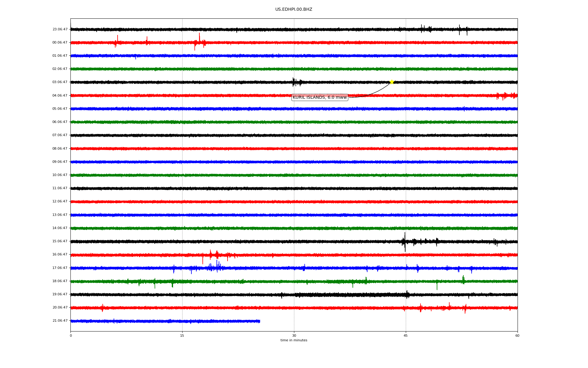Click the 03:06:47 time label
This screenshot has height=368, width=588.
pos(60,82)
